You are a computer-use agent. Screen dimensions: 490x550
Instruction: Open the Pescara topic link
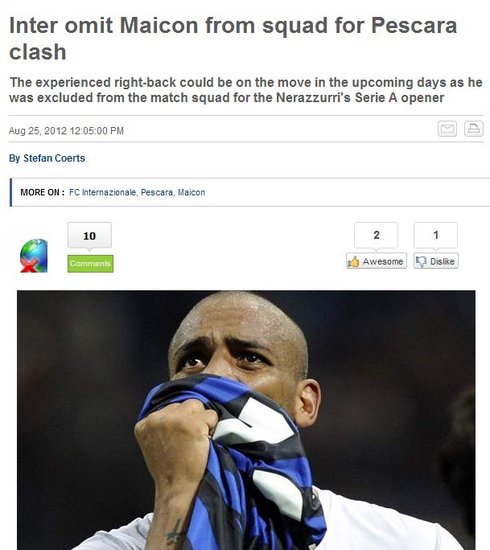(x=156, y=192)
